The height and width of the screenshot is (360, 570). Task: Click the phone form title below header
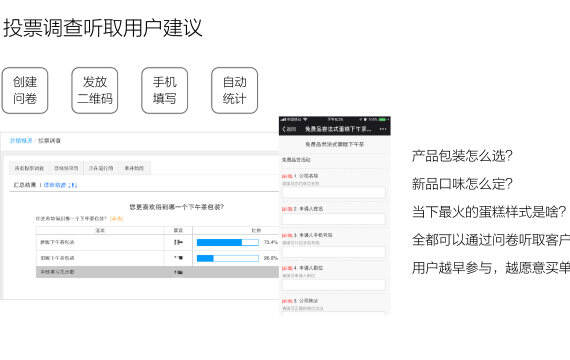tap(334, 144)
